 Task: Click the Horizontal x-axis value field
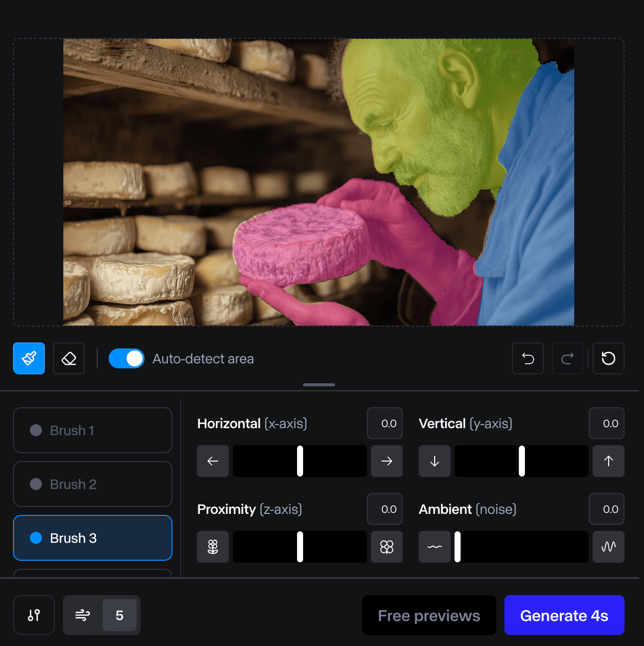click(x=384, y=423)
